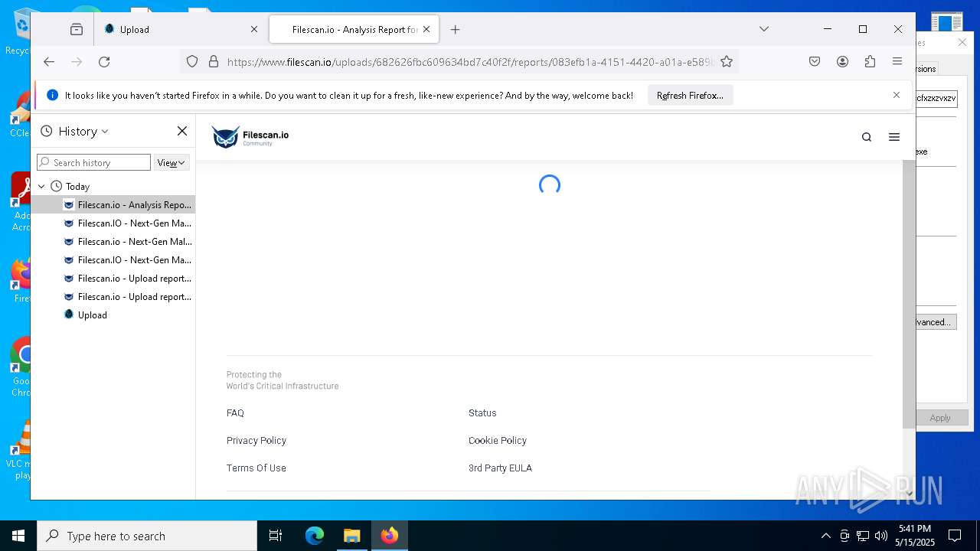Viewport: 980px width, 551px height.
Task: Click the page vertical scrollbar
Action: [909, 295]
